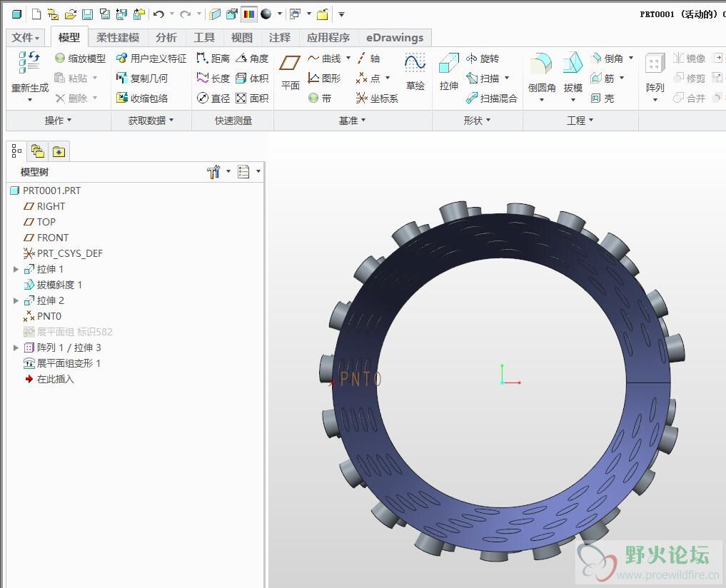This screenshot has width=726, height=588.
Task: Select 展平面组变形 1 feature in tree
Action: (61, 363)
